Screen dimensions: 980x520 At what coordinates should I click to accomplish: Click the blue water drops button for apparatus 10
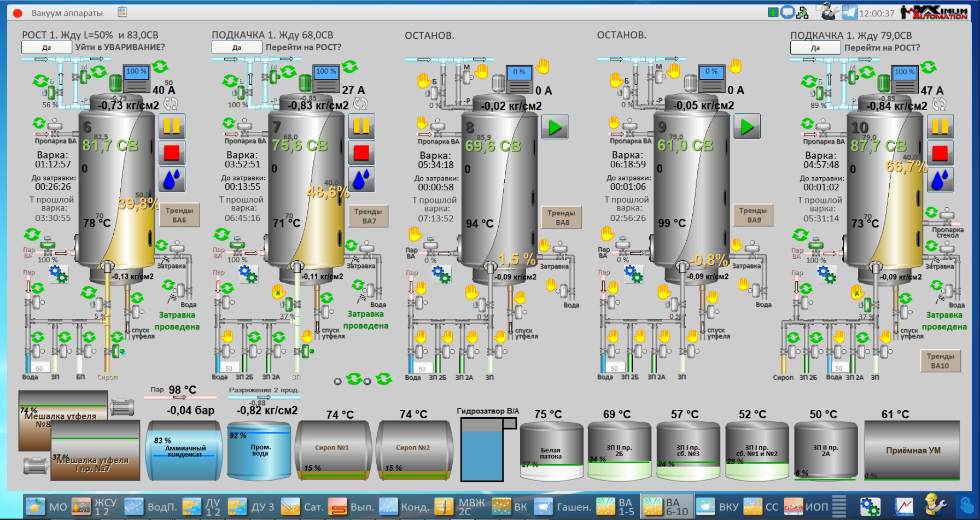940,180
